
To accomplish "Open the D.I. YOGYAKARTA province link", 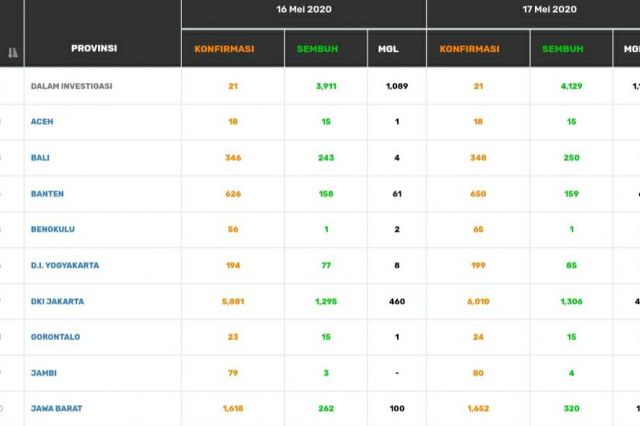I will (x=65, y=266).
